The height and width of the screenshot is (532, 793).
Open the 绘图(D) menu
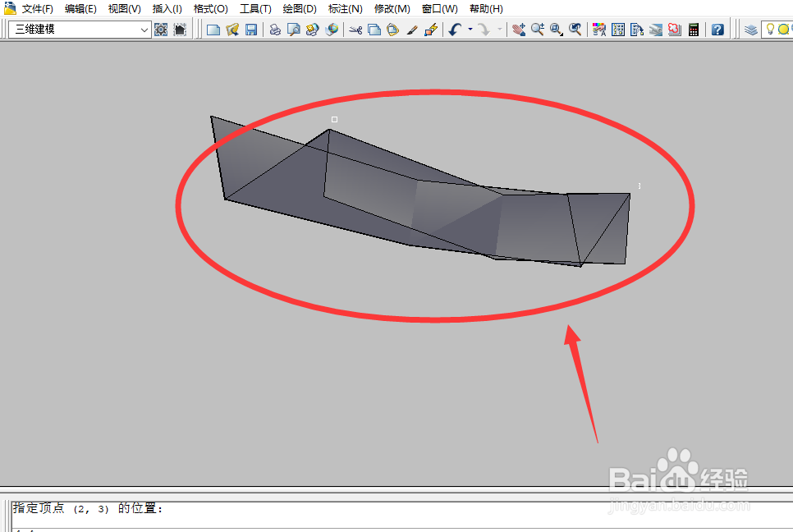(x=300, y=8)
